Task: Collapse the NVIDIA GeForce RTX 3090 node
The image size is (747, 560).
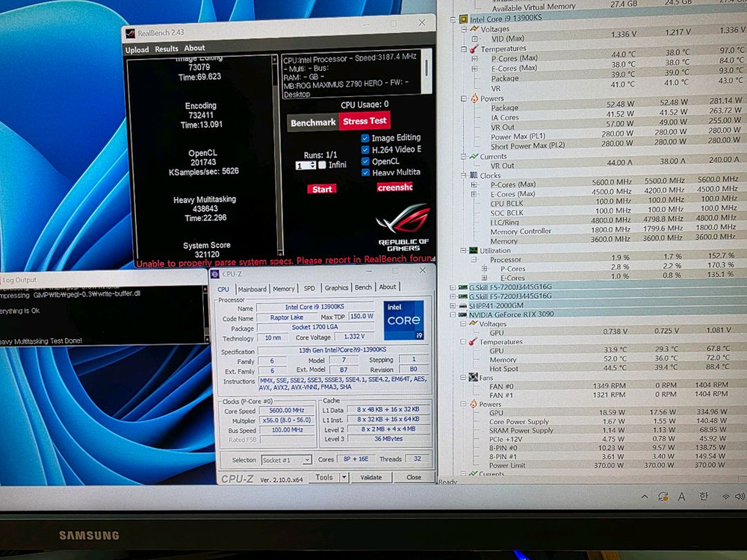Action: (453, 315)
